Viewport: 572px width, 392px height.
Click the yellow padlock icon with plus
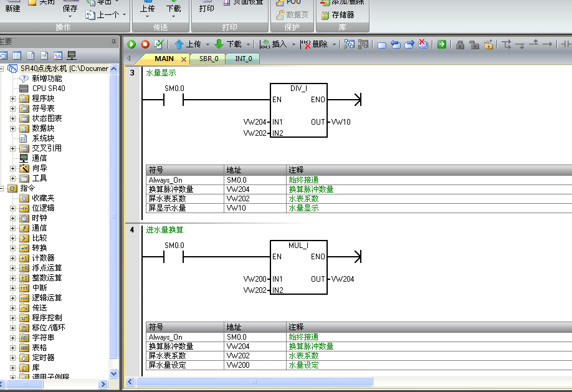click(x=488, y=44)
